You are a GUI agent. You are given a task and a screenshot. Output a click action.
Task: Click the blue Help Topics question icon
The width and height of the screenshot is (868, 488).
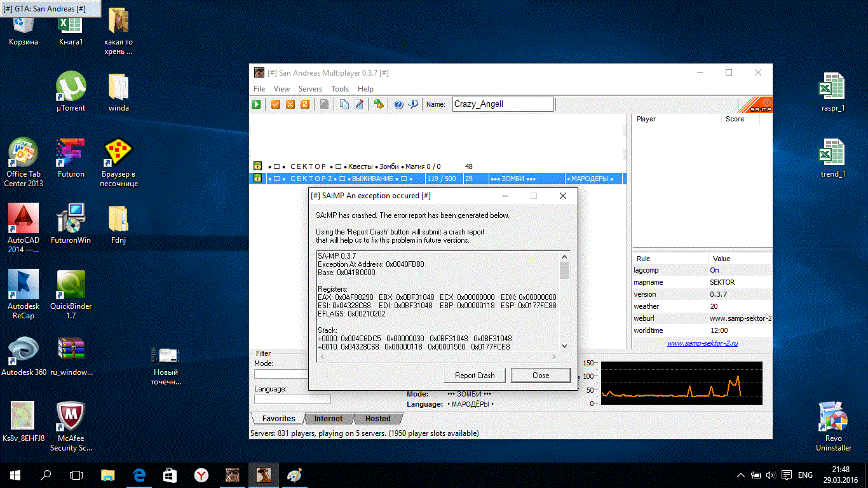point(398,104)
